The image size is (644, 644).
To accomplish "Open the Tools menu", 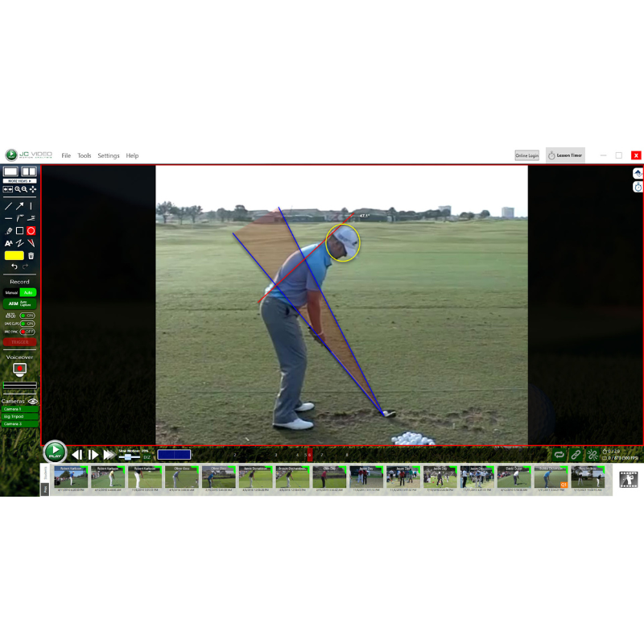I will point(84,155).
